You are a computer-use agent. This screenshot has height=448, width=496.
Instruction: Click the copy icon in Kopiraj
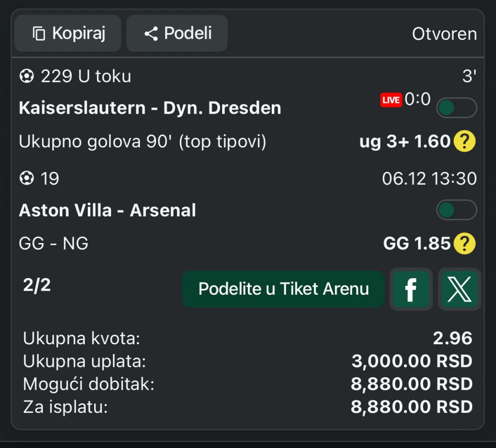pos(39,34)
